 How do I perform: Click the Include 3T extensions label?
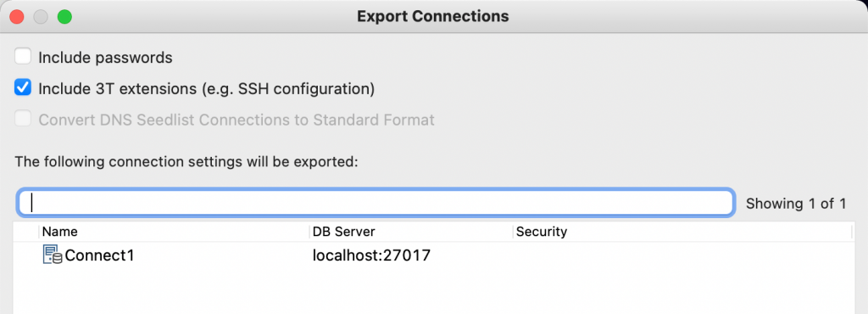(x=207, y=88)
